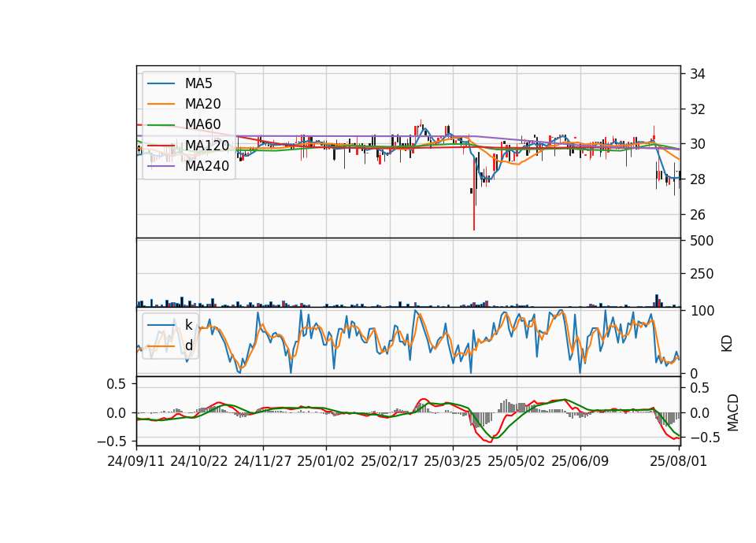Click the 'k' legend entry in KD panel

(x=188, y=325)
